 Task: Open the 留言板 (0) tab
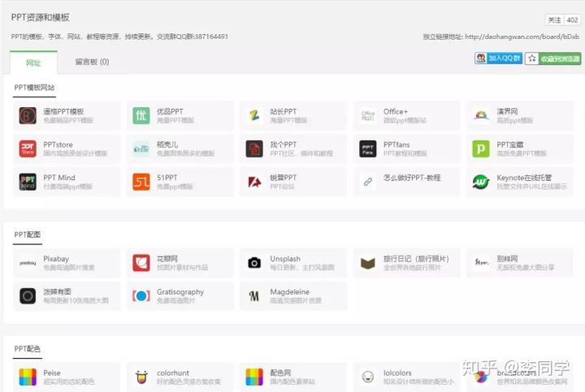(92, 62)
